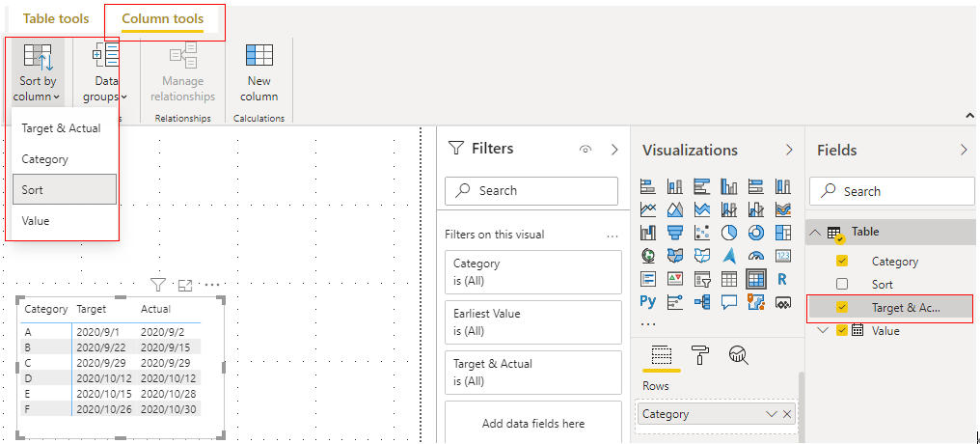
Task: Open the Format paint roller tab
Action: pyautogui.click(x=700, y=355)
